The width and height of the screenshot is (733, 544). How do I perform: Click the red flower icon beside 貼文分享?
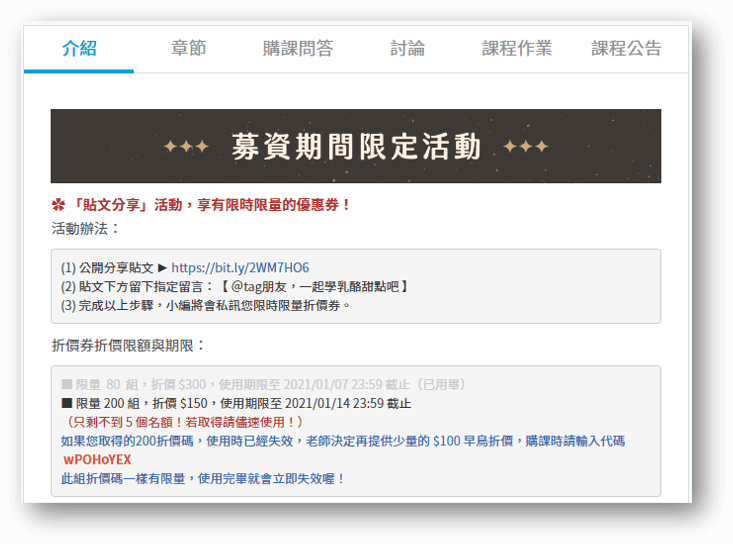[x=58, y=205]
